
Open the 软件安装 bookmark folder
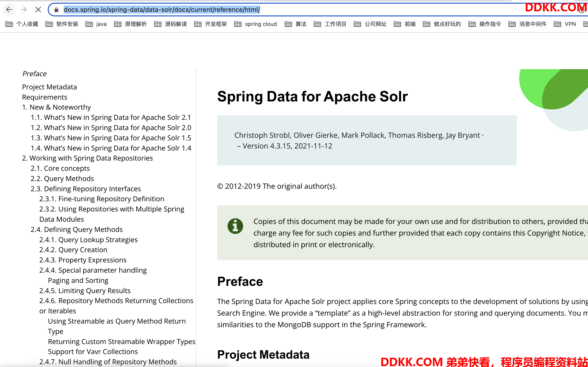pyautogui.click(x=62, y=24)
